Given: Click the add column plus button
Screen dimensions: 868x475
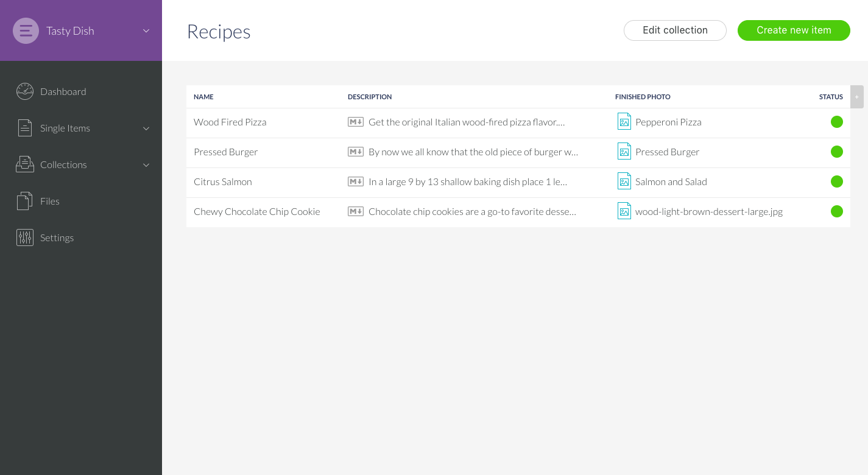Looking at the screenshot, I should tap(856, 97).
